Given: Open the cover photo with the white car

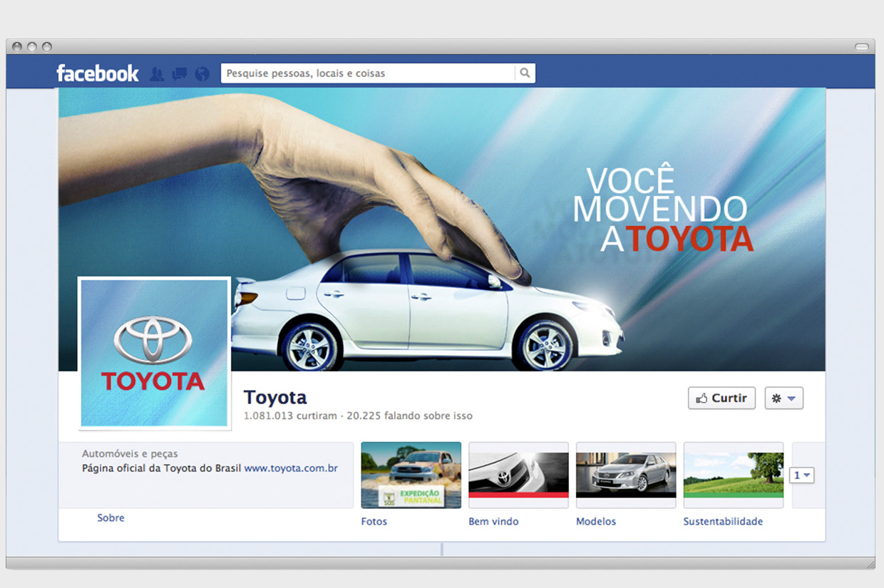Looking at the screenshot, I should point(442,229).
